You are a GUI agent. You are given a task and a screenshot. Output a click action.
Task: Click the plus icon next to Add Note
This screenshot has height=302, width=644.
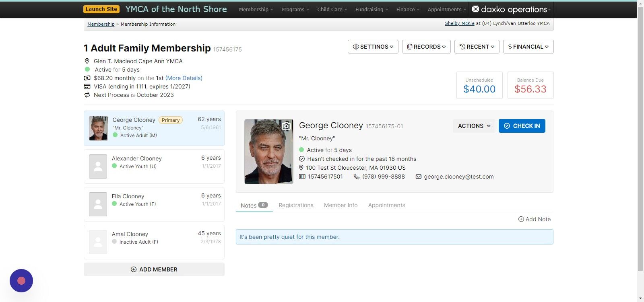click(x=521, y=219)
